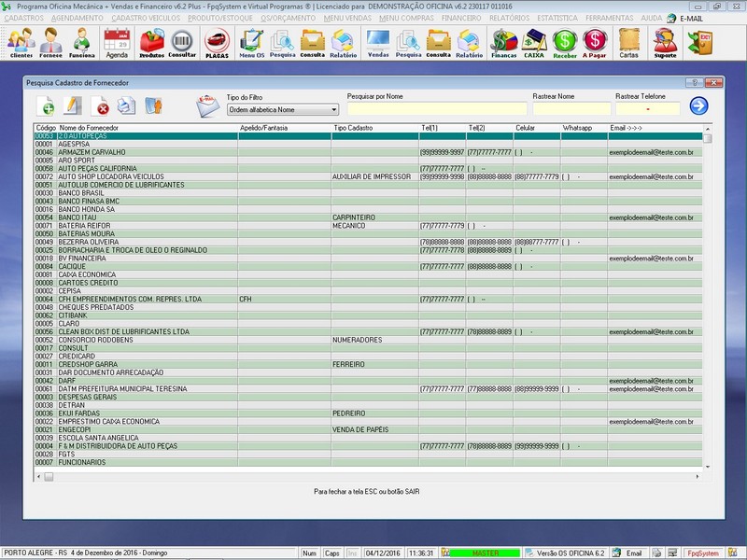Select the ARMAZEM CARVALHO row
The image size is (747, 560).
pyautogui.click(x=368, y=152)
